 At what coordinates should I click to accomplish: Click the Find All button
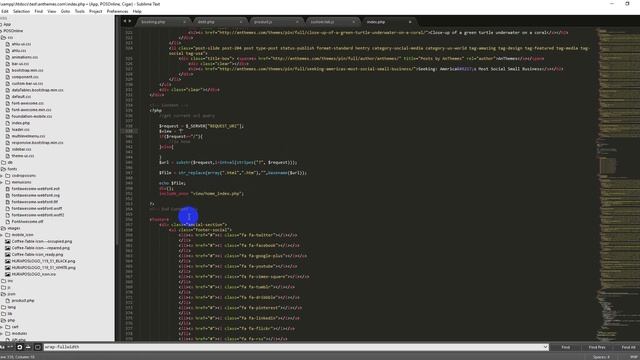(628, 347)
